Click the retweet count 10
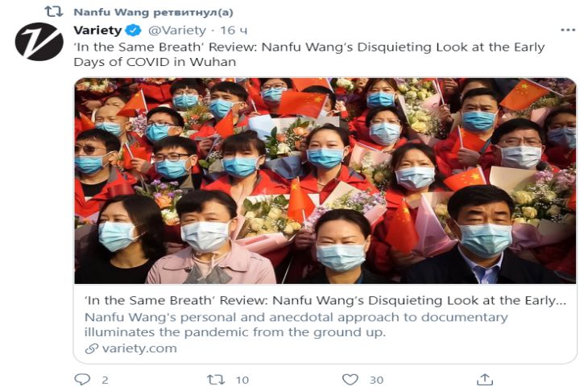 tap(242, 380)
